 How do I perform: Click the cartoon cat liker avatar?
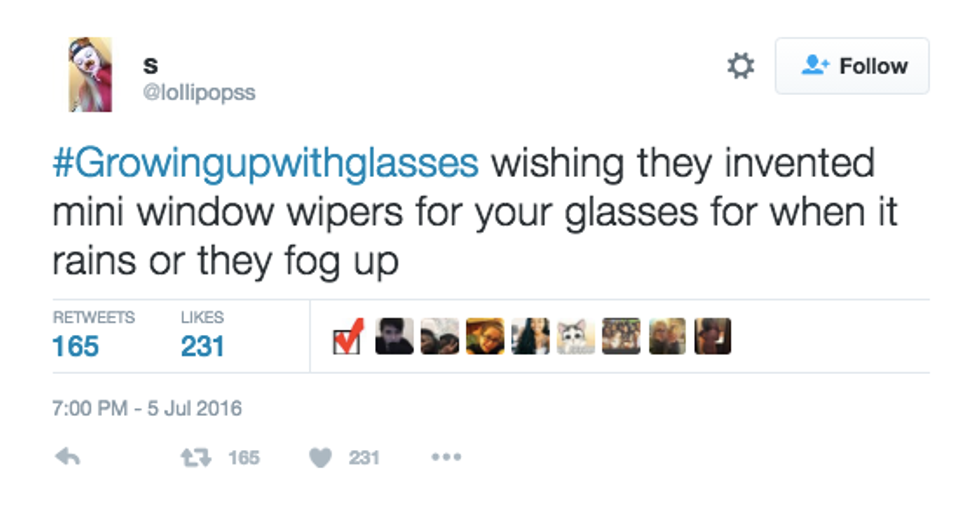(x=575, y=337)
